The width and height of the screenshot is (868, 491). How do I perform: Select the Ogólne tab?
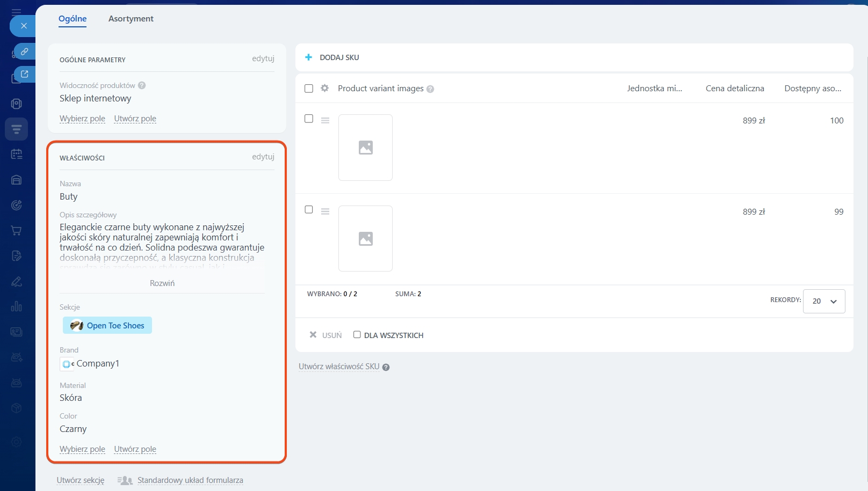(73, 19)
